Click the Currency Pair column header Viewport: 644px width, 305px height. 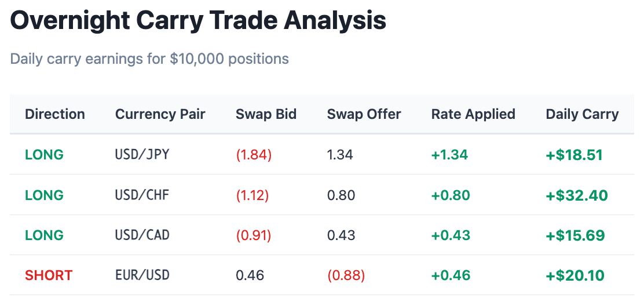pos(160,114)
